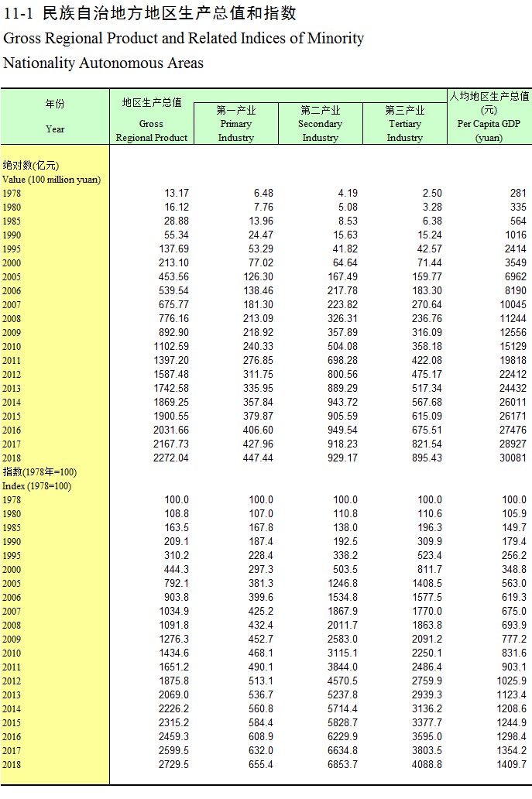
Task: Click the tertiary industry index 2939.3
Action: point(427,694)
